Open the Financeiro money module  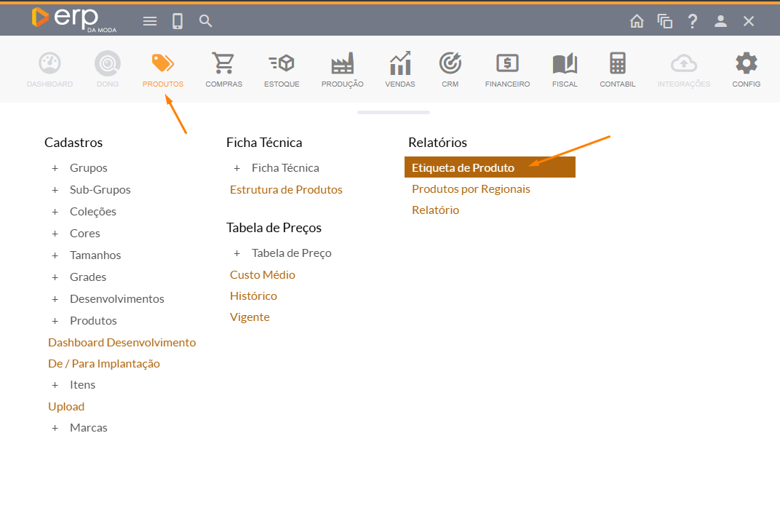click(507, 65)
